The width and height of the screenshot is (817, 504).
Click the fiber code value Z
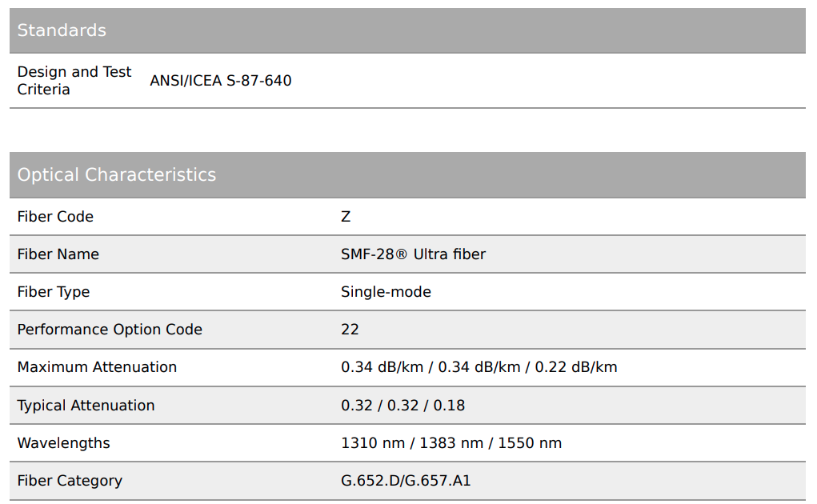click(346, 217)
